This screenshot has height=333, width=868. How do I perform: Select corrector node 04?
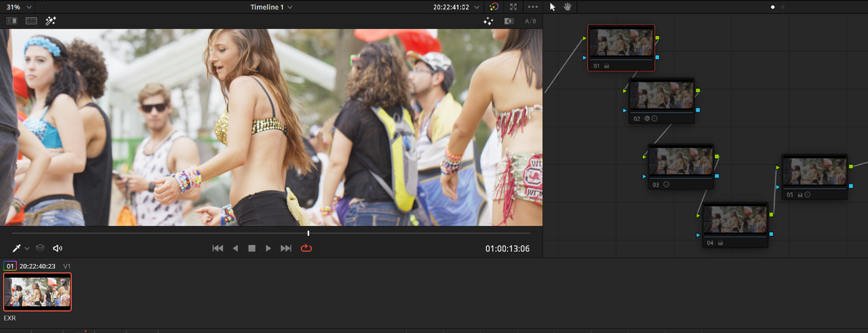735,224
